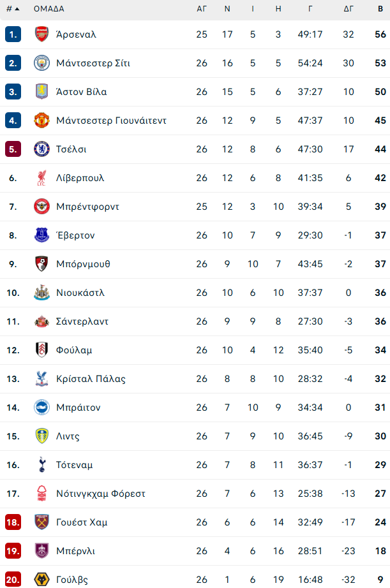The image size is (390, 588).
Task: Sort standings by the Β points header
Action: coord(380,9)
